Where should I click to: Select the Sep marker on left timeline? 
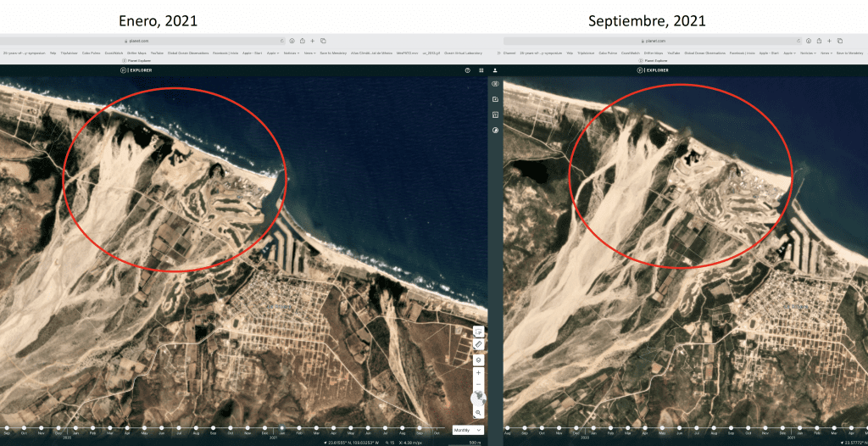(x=214, y=429)
